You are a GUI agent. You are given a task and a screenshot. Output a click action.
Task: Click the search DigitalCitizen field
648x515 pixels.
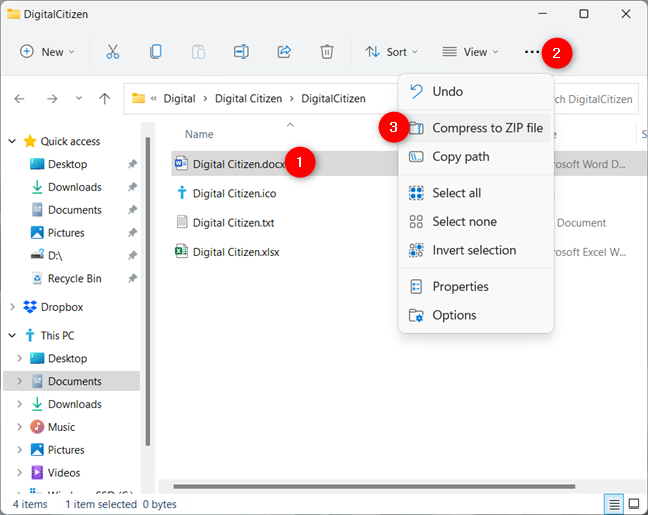point(595,99)
